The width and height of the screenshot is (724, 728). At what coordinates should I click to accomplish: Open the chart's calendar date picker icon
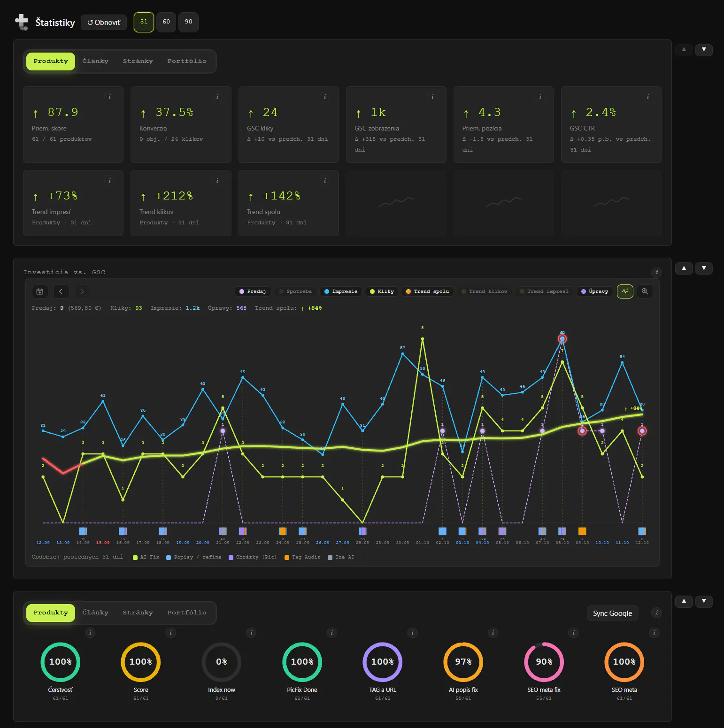click(x=40, y=291)
